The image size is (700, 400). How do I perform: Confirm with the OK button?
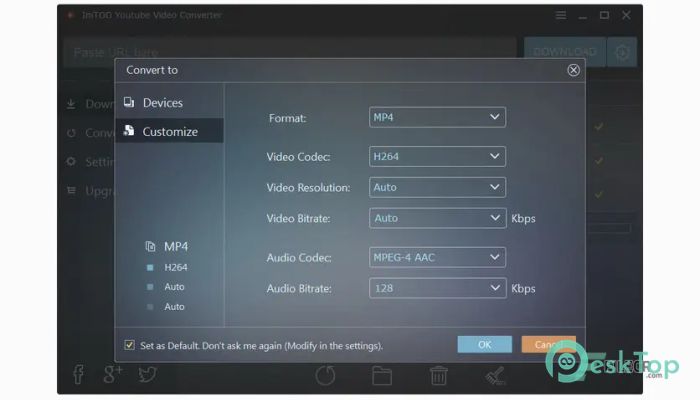click(x=484, y=345)
